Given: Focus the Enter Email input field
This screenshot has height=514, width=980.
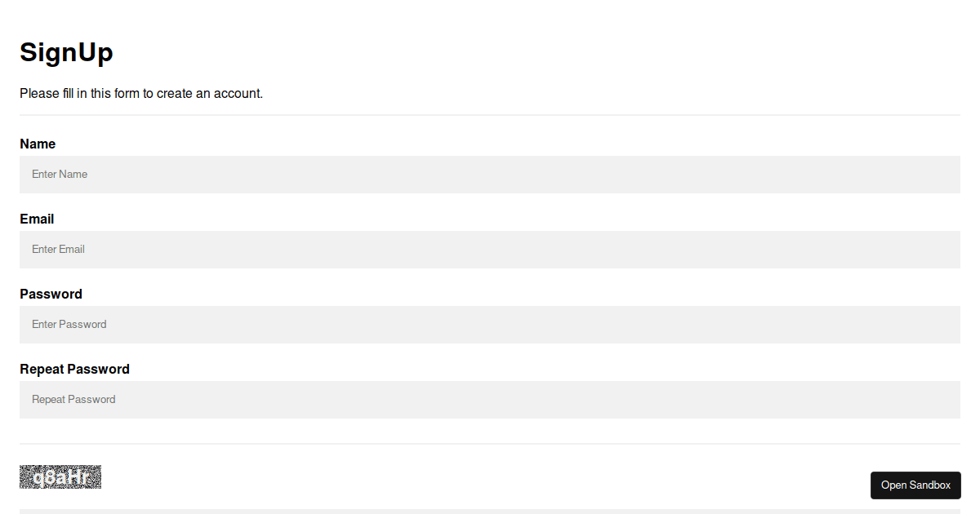Looking at the screenshot, I should [x=490, y=249].
